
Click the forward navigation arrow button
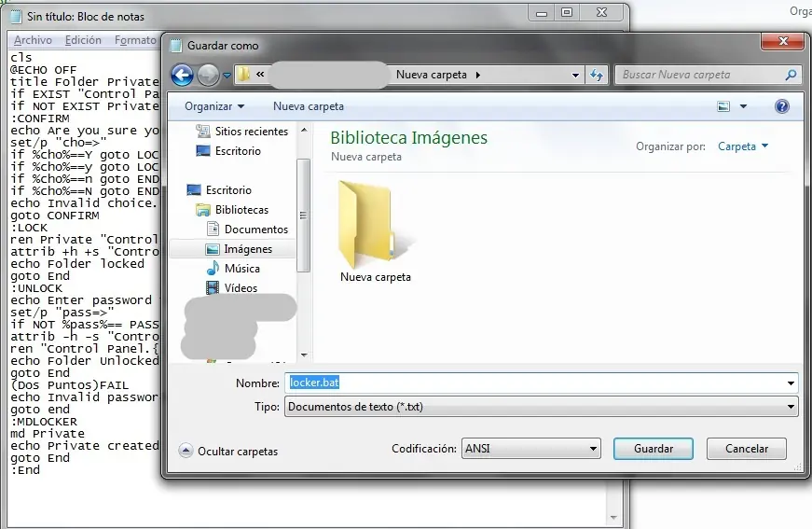[x=208, y=75]
